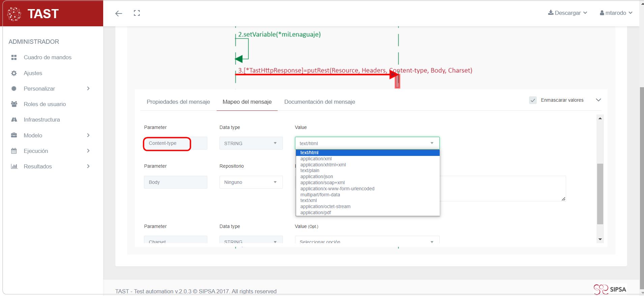Click the TAST logo link
Screen dimensions: 644x296
pos(34,14)
